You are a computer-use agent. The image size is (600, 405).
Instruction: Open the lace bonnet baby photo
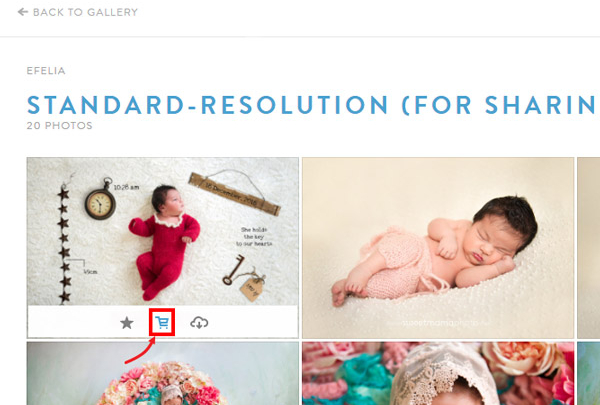(438, 374)
